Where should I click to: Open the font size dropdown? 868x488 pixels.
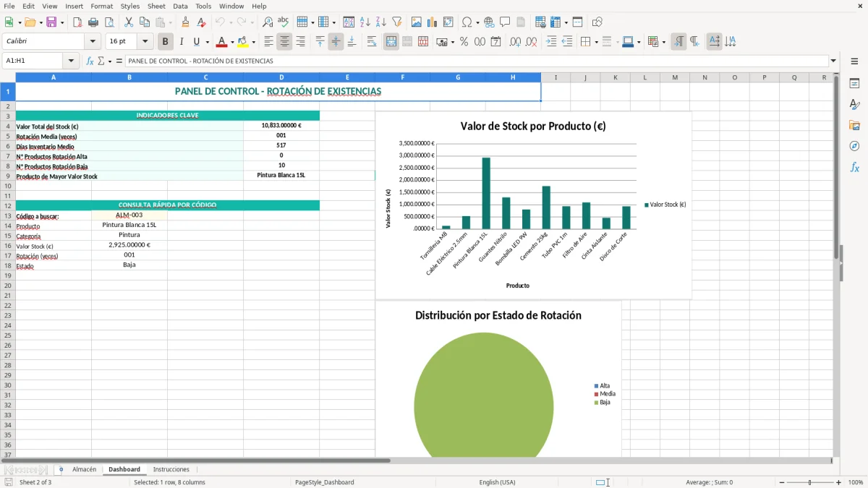tap(145, 42)
